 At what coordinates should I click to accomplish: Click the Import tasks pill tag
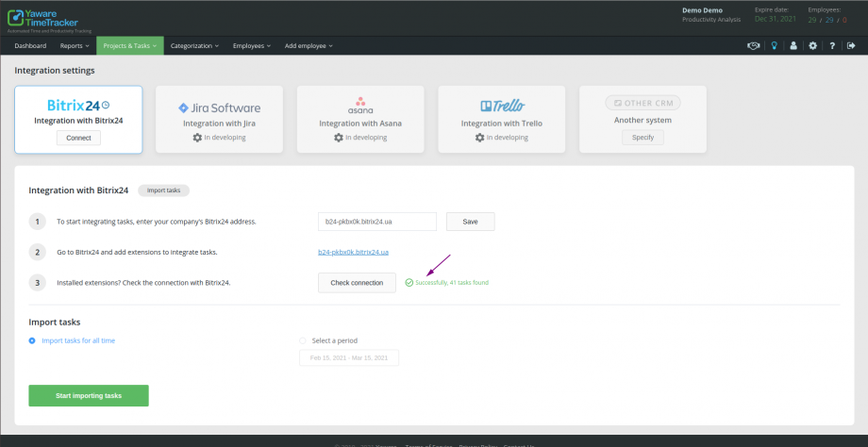[x=164, y=190]
